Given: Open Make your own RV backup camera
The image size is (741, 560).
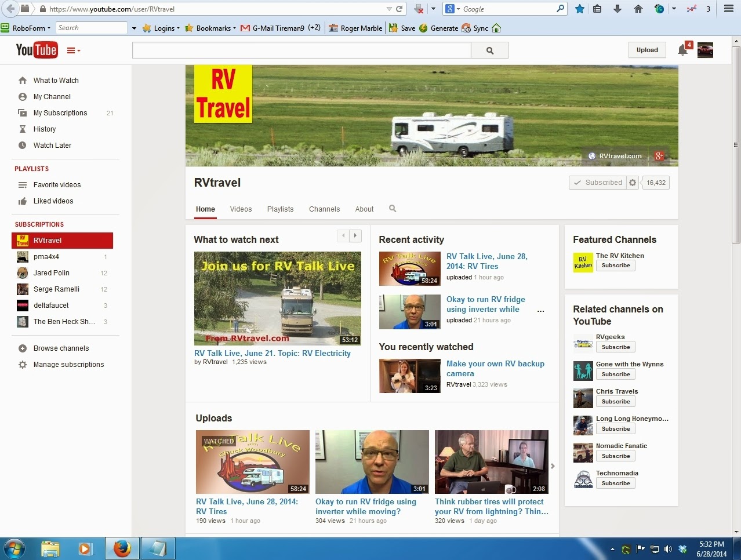Looking at the screenshot, I should (x=495, y=369).
